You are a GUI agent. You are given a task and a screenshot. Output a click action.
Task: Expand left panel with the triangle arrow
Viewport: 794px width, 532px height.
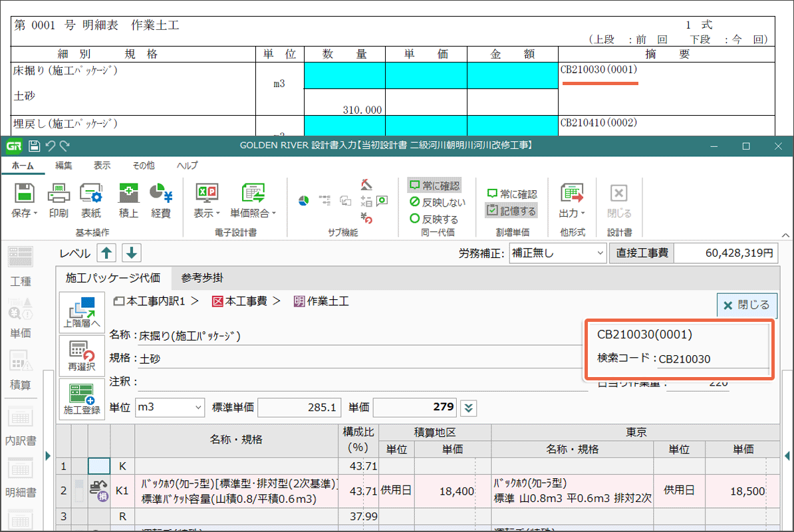coord(48,456)
